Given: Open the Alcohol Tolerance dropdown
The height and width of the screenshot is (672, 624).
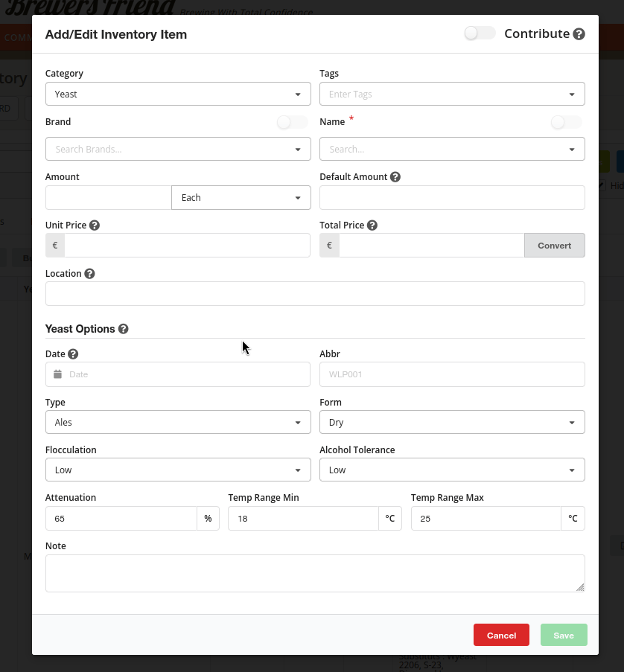Looking at the screenshot, I should pos(452,470).
